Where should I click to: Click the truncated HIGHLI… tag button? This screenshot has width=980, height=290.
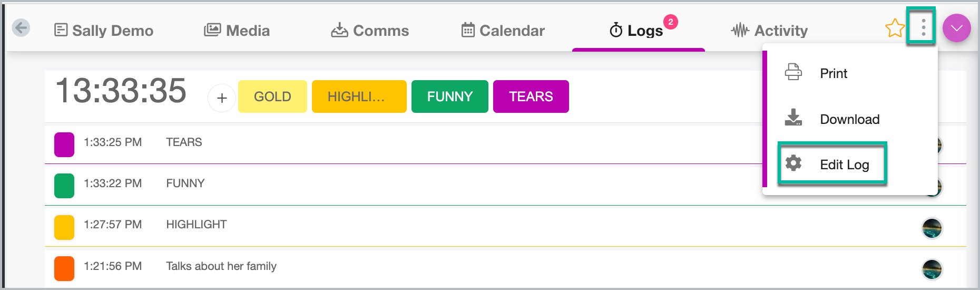coord(359,96)
